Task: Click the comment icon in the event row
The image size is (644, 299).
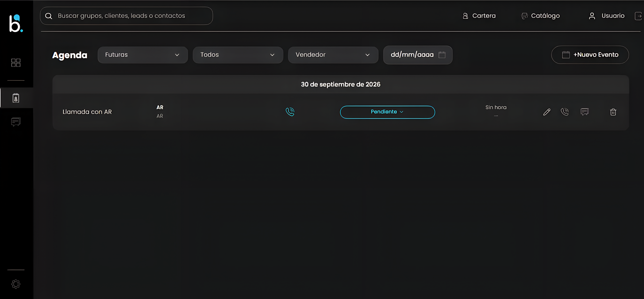Action: (x=585, y=112)
